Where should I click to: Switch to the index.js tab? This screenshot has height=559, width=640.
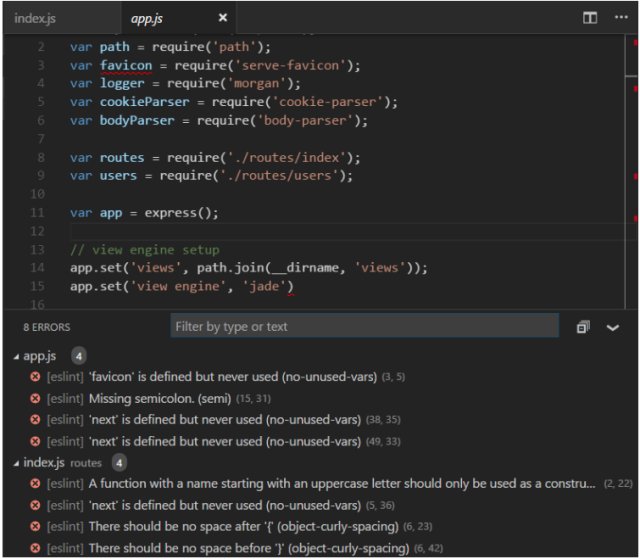[35, 18]
